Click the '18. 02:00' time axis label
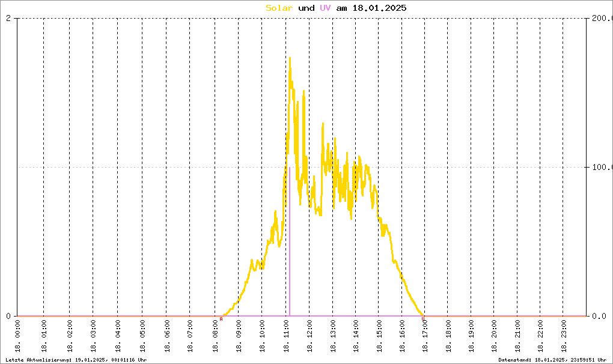This screenshot has height=364, width=613. (x=70, y=336)
